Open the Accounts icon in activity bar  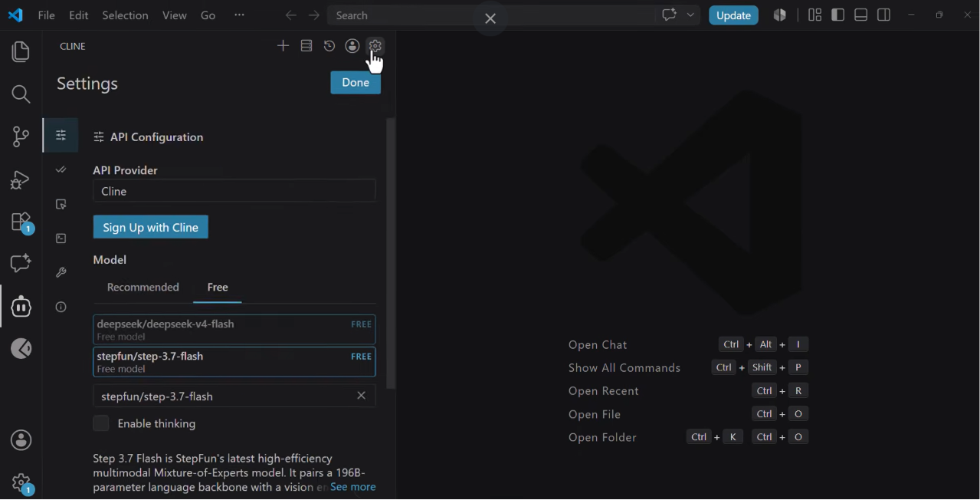tap(21, 440)
